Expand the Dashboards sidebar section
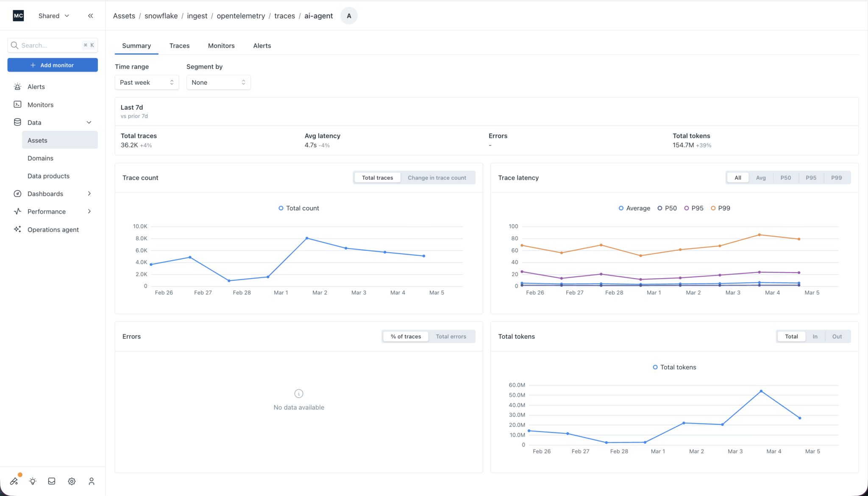 pos(53,194)
